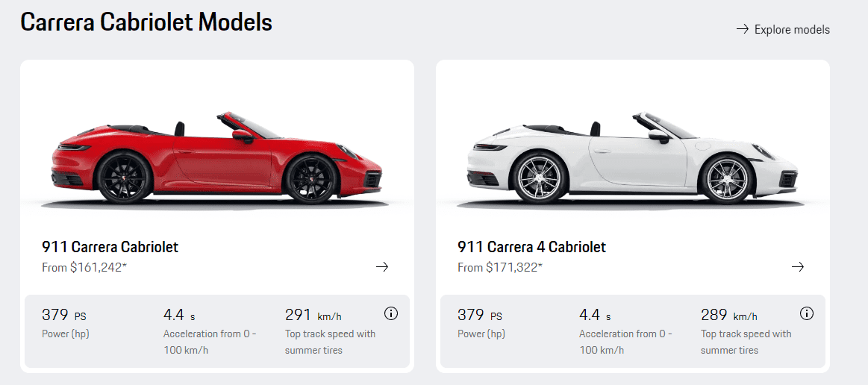Open the Explore models link
This screenshot has width=868, height=385.
pos(791,30)
